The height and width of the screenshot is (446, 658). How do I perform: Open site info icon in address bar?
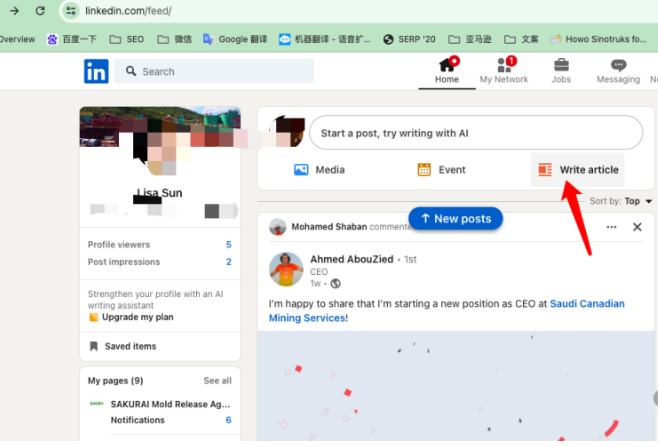(x=71, y=11)
